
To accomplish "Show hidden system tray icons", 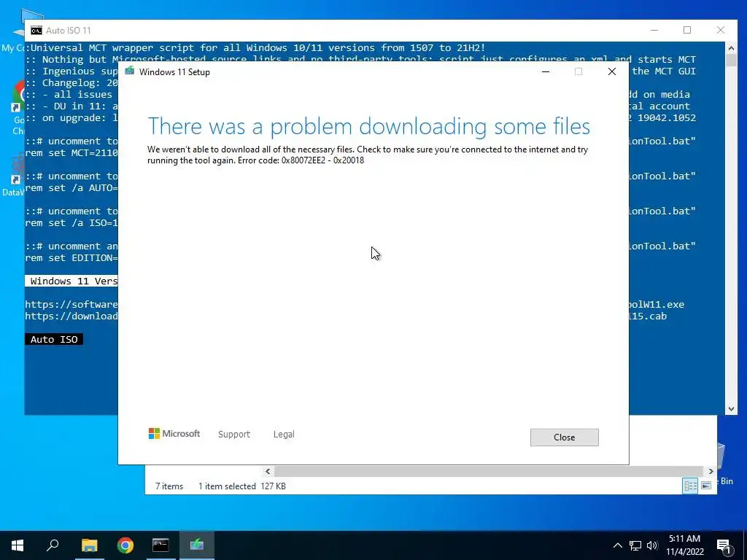I will 617,545.
